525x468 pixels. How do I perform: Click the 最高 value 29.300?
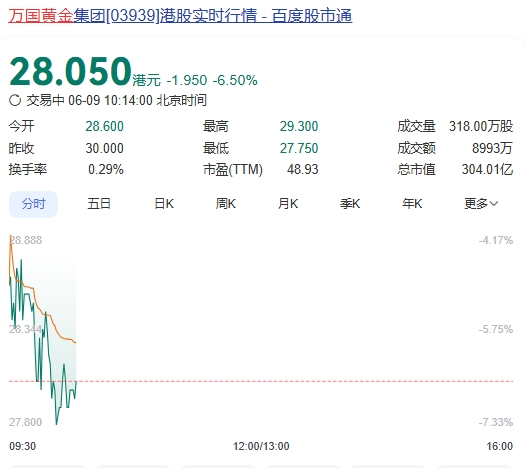point(299,127)
